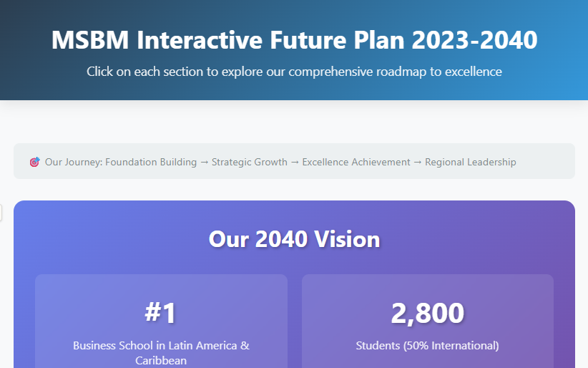Image resolution: width=588 pixels, height=368 pixels.
Task: Click the MSBM Interactive Future Plan title
Action: 294,40
